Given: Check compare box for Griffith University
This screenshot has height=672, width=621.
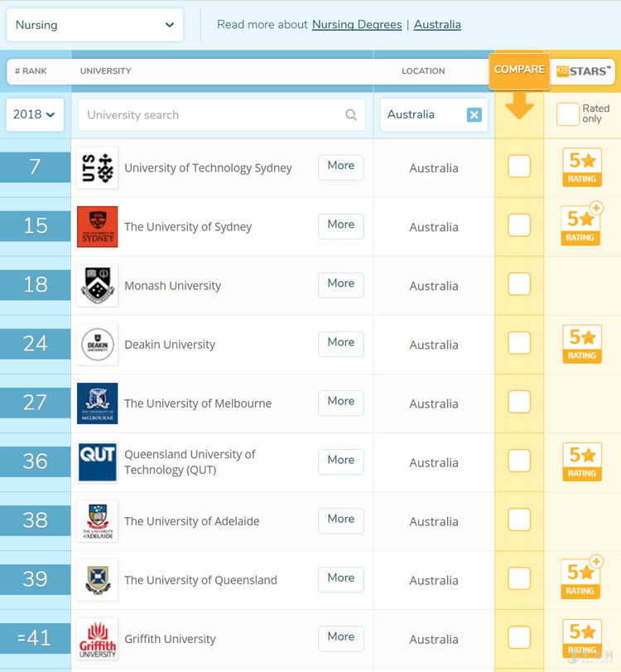Looking at the screenshot, I should [x=519, y=637].
